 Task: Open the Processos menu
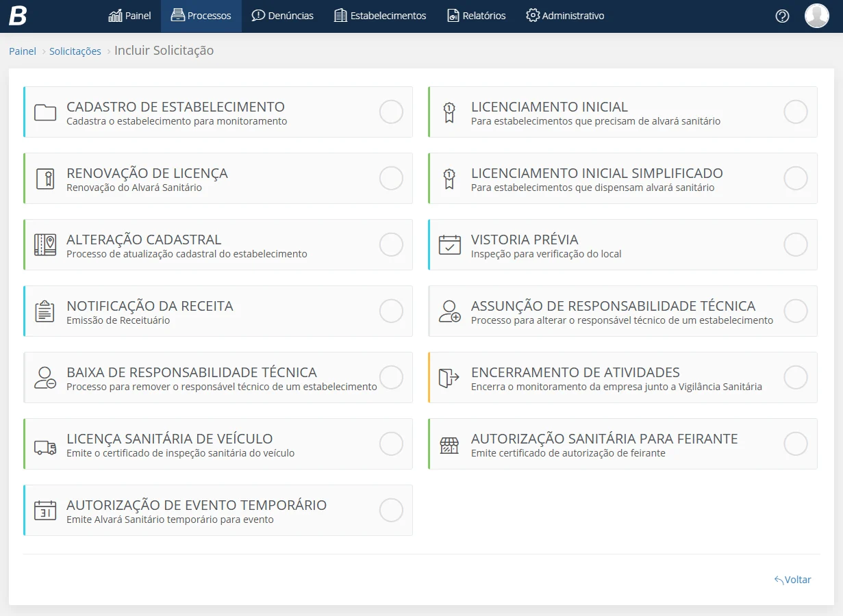pyautogui.click(x=201, y=16)
